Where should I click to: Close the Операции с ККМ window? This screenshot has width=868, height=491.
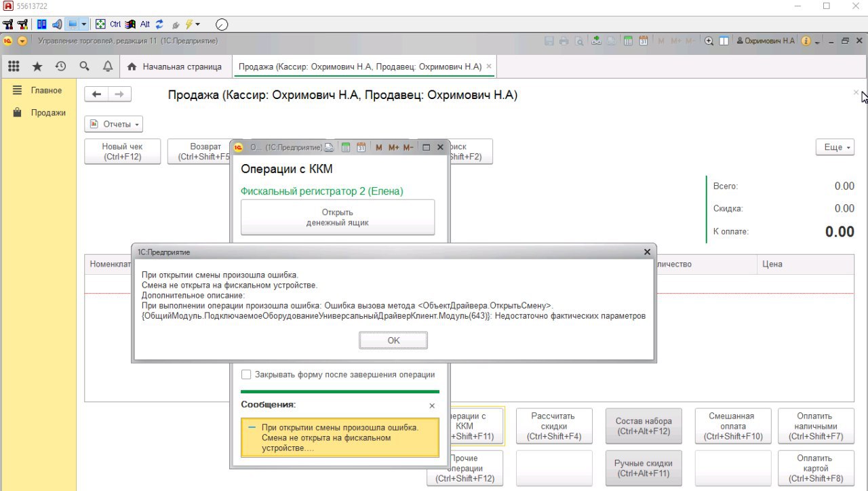[440, 147]
